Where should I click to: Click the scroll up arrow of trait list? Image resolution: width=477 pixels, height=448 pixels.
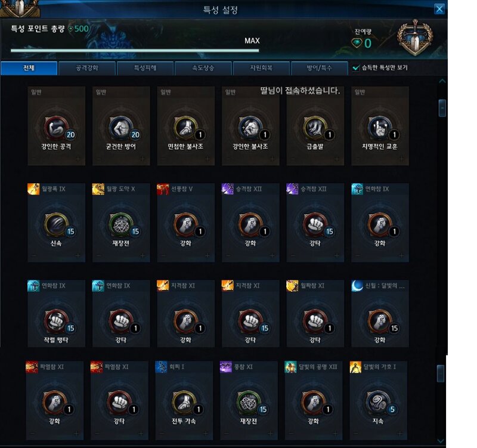[x=442, y=81]
